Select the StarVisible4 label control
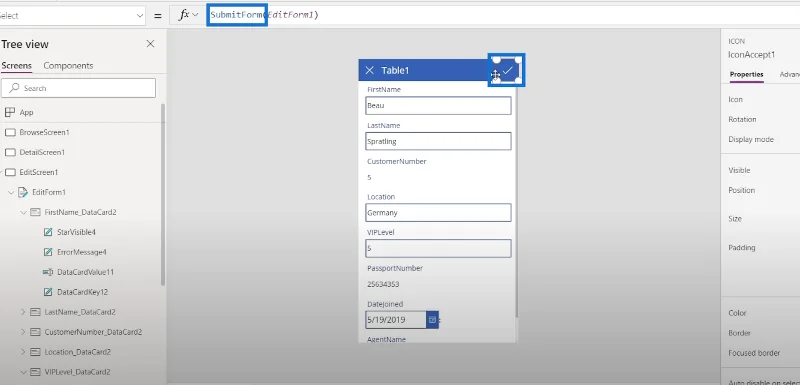This screenshot has width=800, height=385. (77, 232)
